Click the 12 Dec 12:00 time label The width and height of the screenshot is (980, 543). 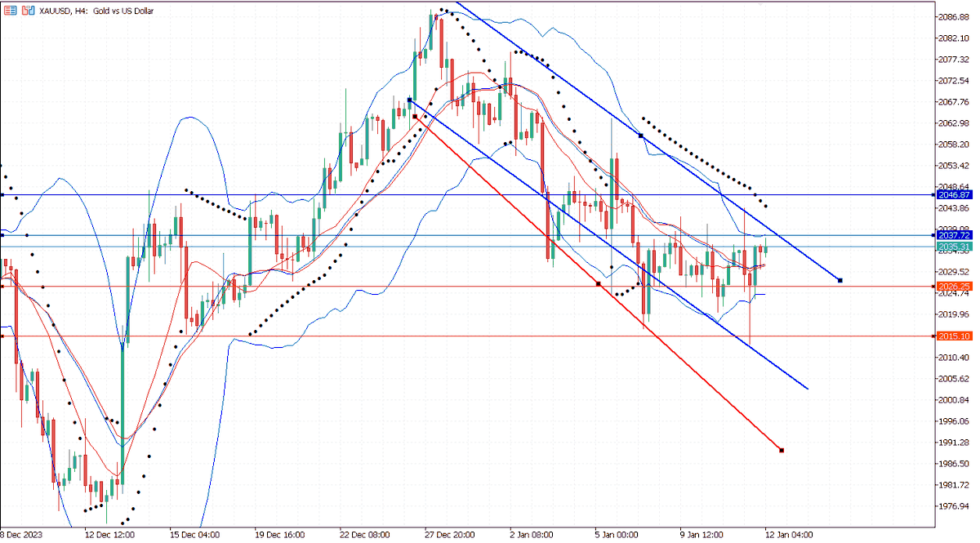pos(109,535)
